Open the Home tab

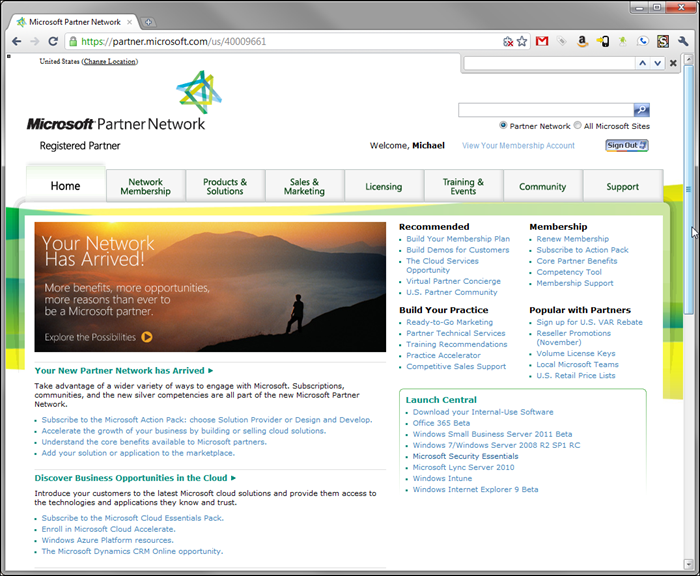point(66,186)
